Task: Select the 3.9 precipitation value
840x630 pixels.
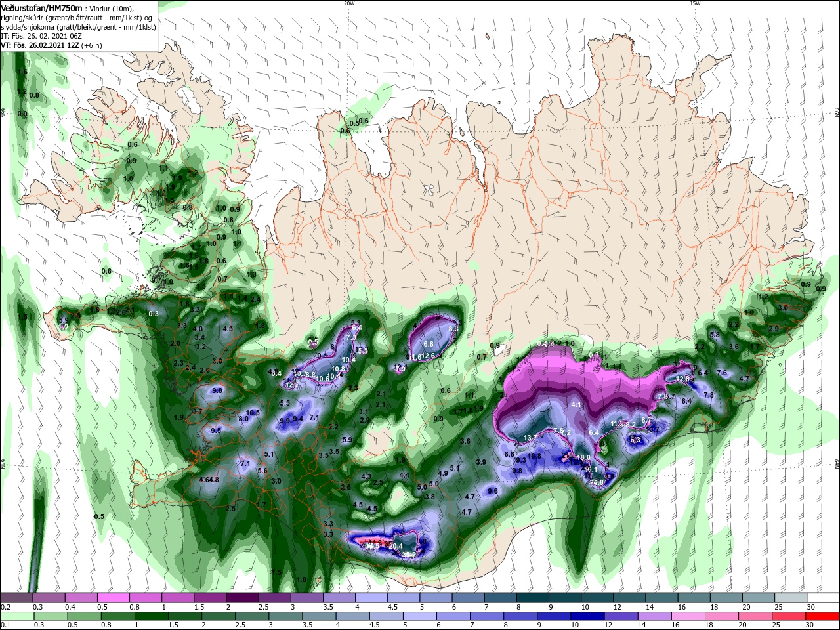Action: (x=481, y=462)
